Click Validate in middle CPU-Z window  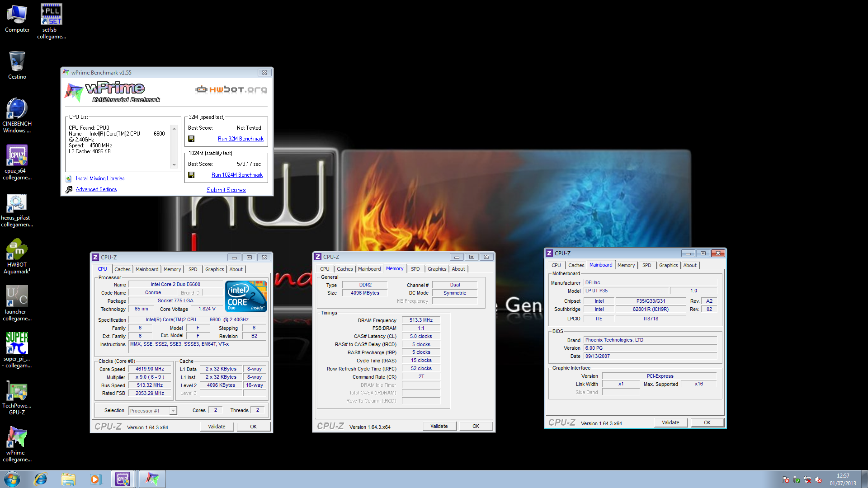point(439,426)
